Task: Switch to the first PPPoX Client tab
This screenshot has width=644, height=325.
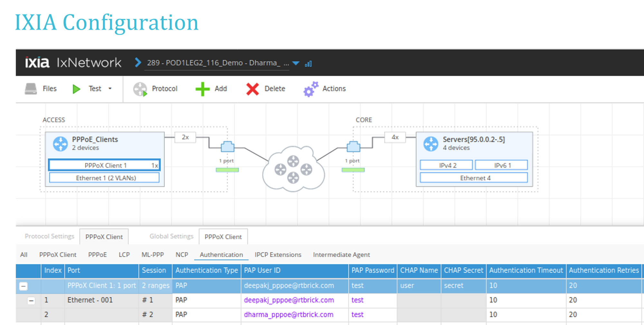Action: (x=104, y=237)
